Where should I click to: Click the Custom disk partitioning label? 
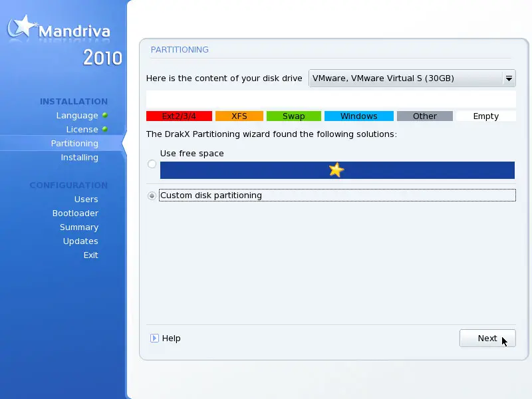click(x=211, y=196)
